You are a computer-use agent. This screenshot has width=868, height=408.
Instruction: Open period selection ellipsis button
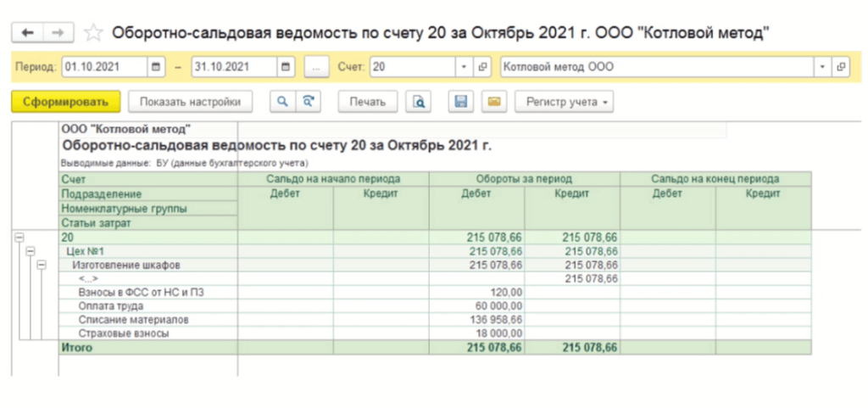315,66
